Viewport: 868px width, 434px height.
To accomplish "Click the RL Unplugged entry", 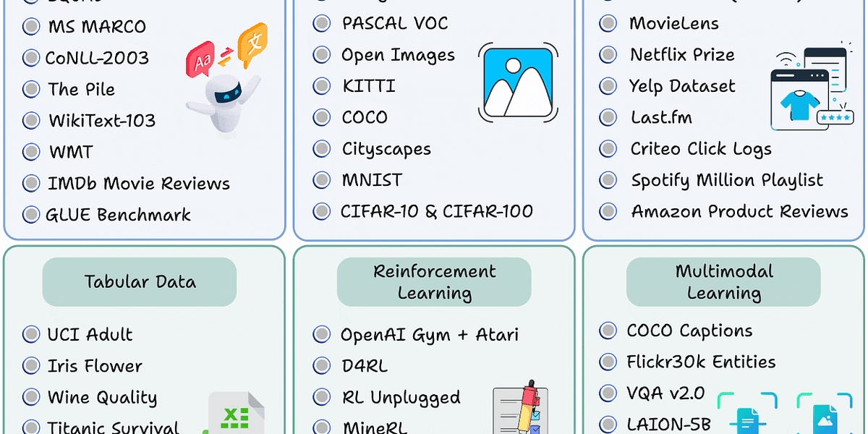I will (x=401, y=398).
